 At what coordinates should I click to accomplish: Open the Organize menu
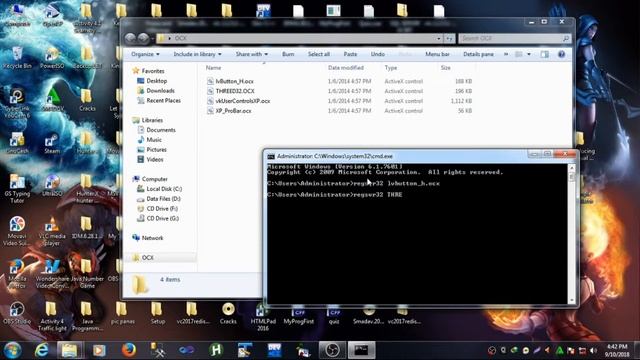[x=145, y=54]
